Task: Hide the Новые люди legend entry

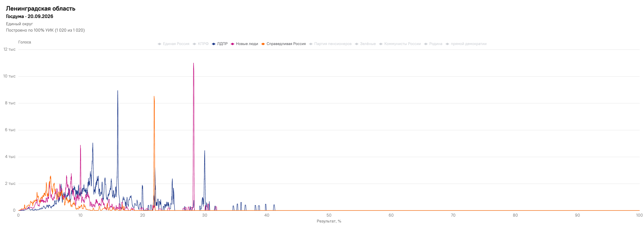Action: (244, 44)
